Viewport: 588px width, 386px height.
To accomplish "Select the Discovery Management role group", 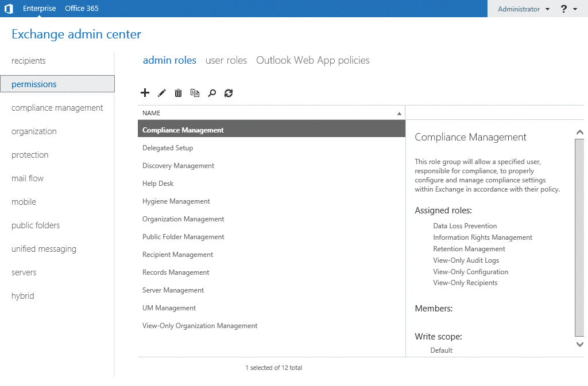I will tap(178, 165).
